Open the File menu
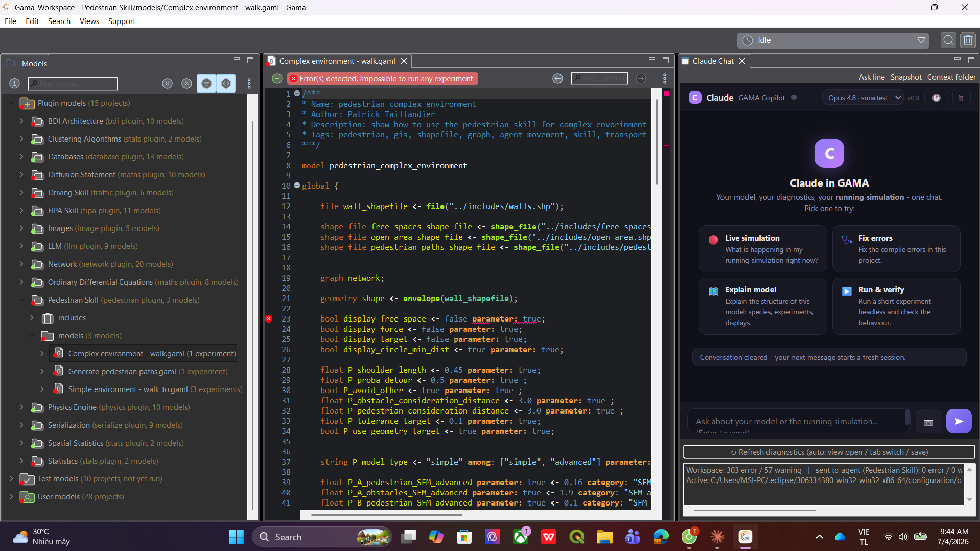 [10, 21]
